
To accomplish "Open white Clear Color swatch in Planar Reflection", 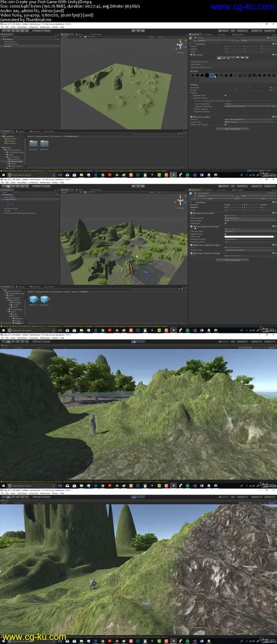I will click(249, 237).
